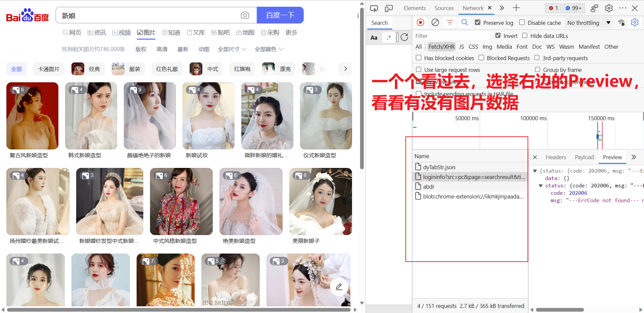Click the page horizontal scrollbar
This screenshot has width=644, height=313.
179,310
